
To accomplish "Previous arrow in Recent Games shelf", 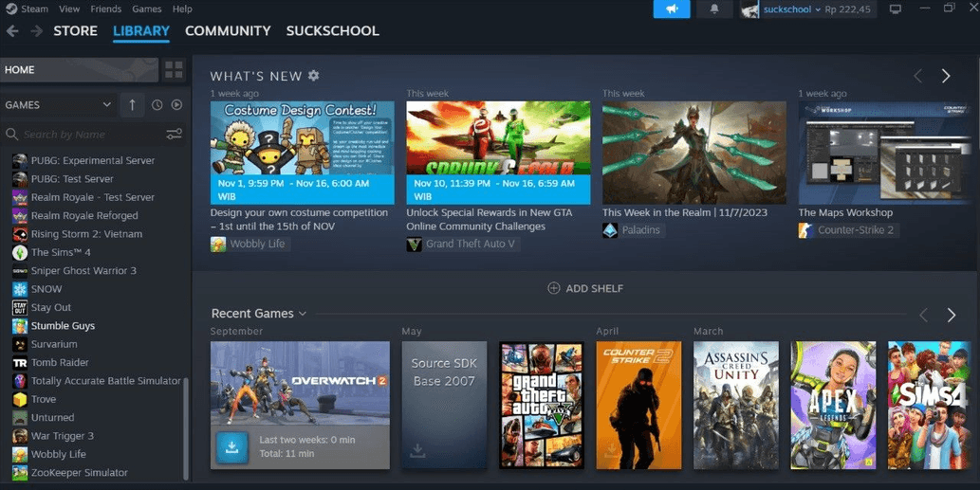I will 924,315.
